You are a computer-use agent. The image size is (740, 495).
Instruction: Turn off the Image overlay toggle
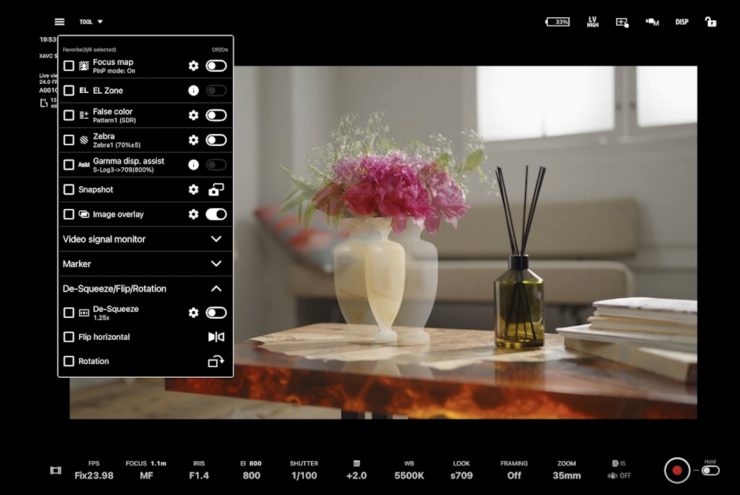tap(216, 214)
